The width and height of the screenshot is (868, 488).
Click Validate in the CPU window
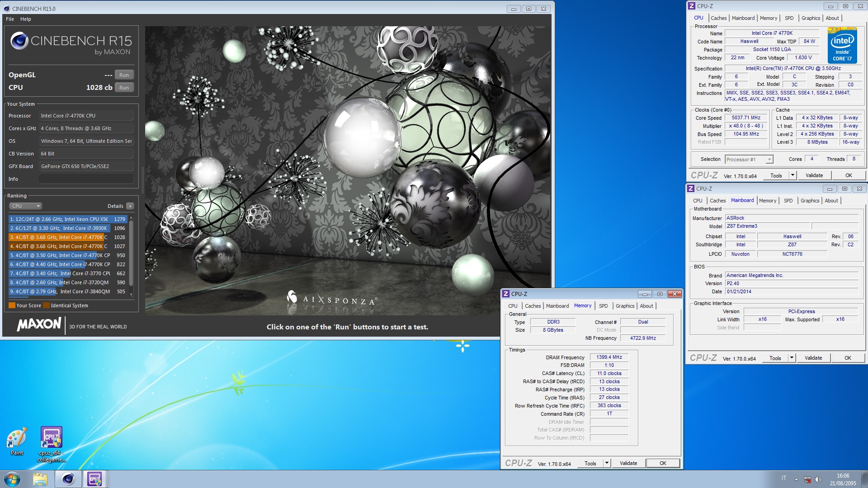[814, 176]
